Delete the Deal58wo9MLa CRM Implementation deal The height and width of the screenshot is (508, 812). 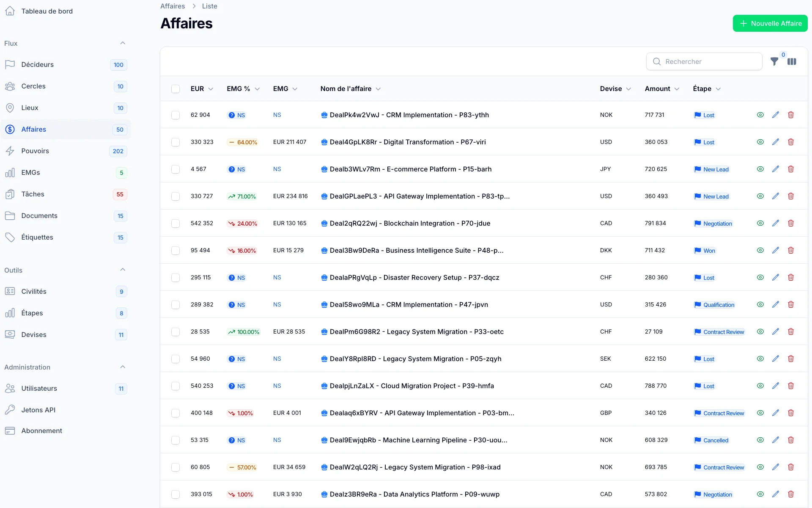point(790,304)
